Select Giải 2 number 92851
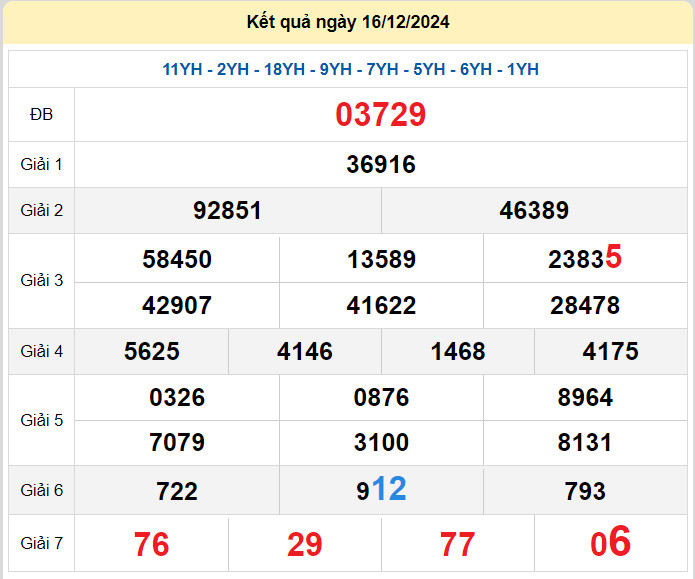Viewport: 695px width, 579px height. (x=227, y=211)
